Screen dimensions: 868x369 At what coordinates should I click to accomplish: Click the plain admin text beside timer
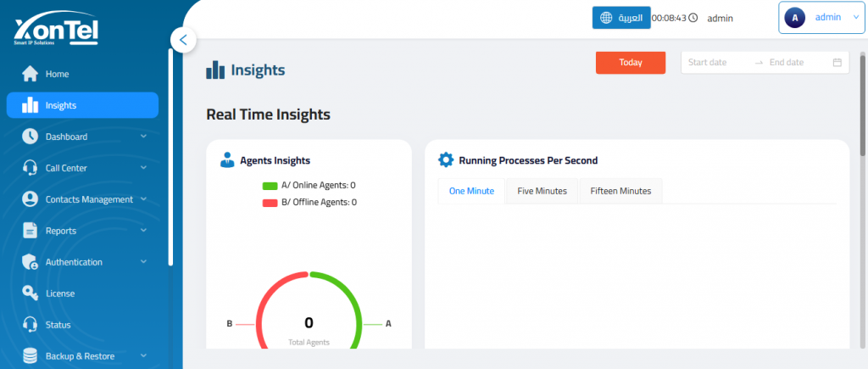(721, 19)
